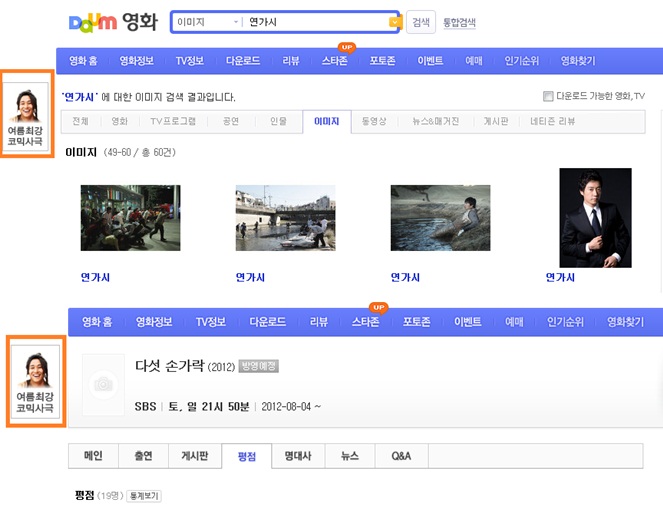
Task: Open 다운로드 in the nav above 다섯 손가락
Action: (x=268, y=322)
